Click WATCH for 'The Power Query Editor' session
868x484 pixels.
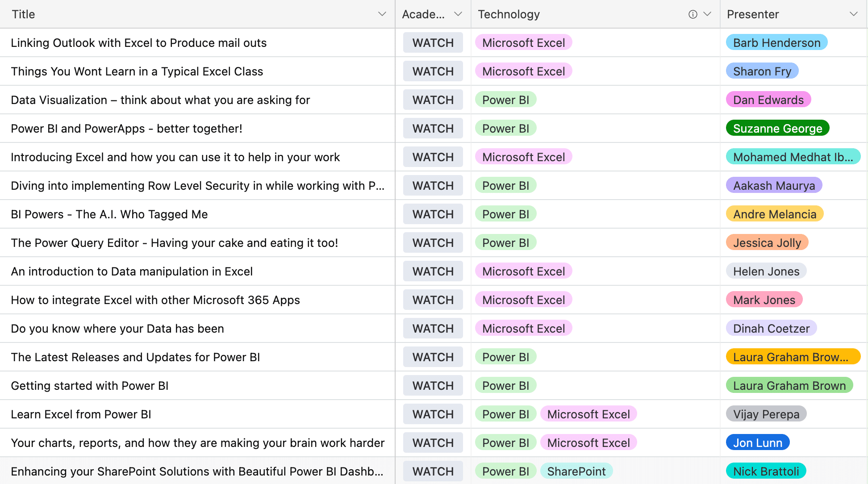[433, 242]
